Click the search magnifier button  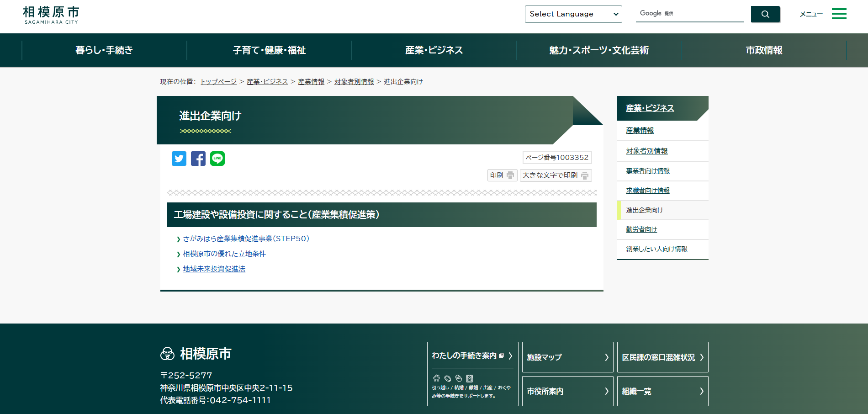[x=765, y=14]
